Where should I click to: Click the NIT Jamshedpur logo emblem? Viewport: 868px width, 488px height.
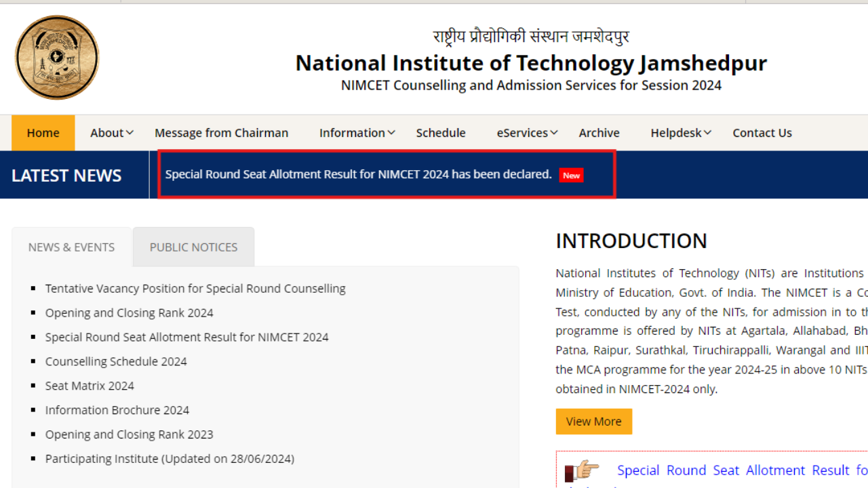click(x=57, y=58)
